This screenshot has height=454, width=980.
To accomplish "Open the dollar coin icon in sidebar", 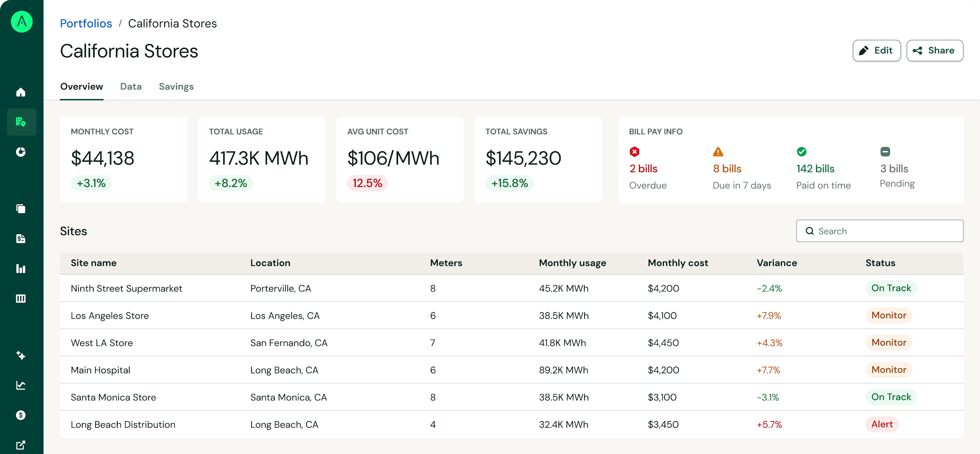I will click(21, 415).
